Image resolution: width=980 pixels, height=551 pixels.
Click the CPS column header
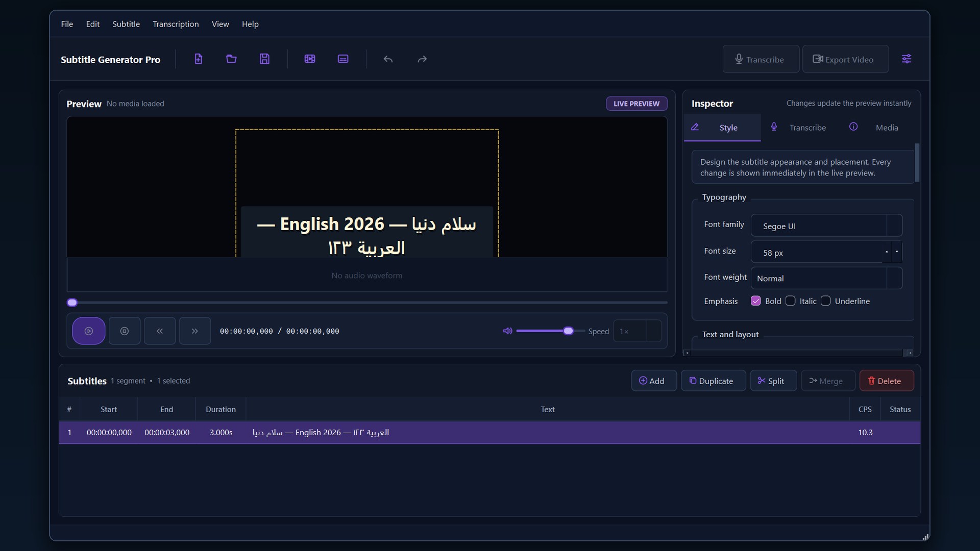(865, 409)
